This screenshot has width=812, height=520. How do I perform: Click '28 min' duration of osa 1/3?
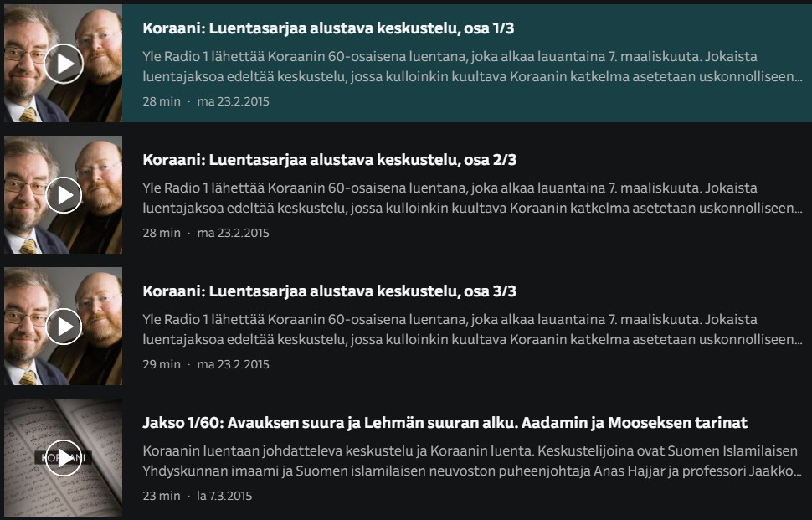point(162,102)
